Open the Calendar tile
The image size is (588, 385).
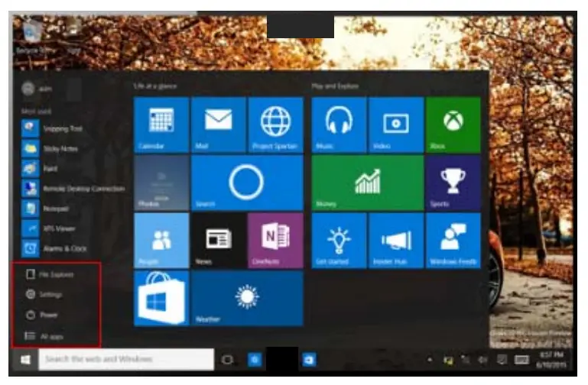pyautogui.click(x=161, y=125)
